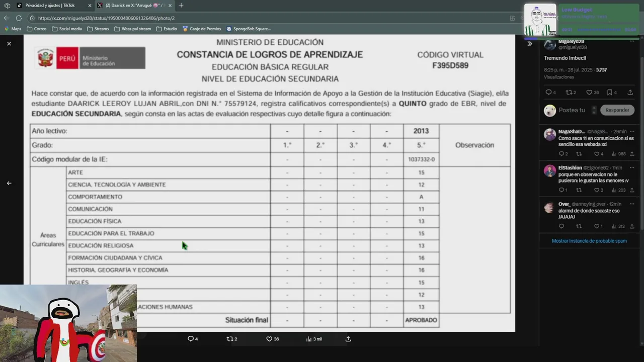Click share icon below the photo

coord(348,339)
